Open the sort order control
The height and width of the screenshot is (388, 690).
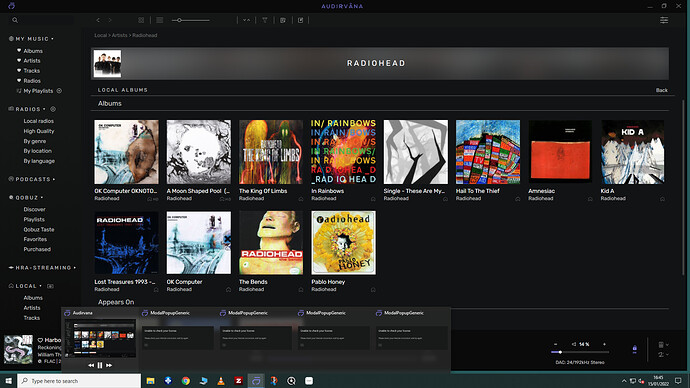click(246, 20)
